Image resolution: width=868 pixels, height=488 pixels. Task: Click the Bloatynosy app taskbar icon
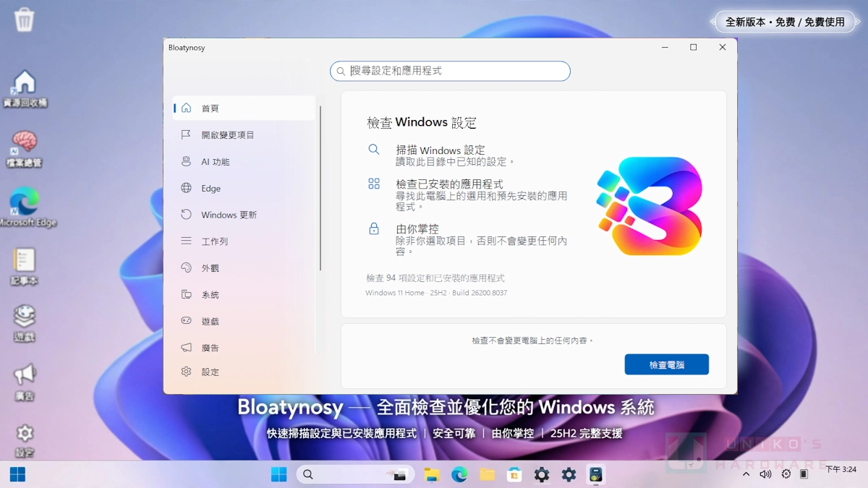pyautogui.click(x=596, y=474)
